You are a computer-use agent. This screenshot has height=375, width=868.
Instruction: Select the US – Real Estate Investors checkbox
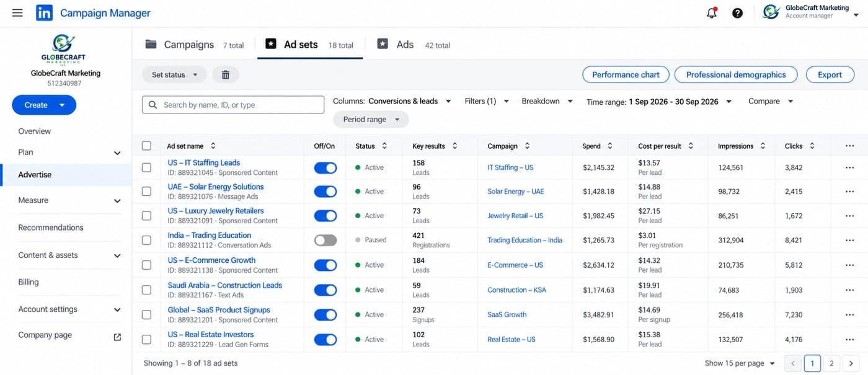coord(146,339)
